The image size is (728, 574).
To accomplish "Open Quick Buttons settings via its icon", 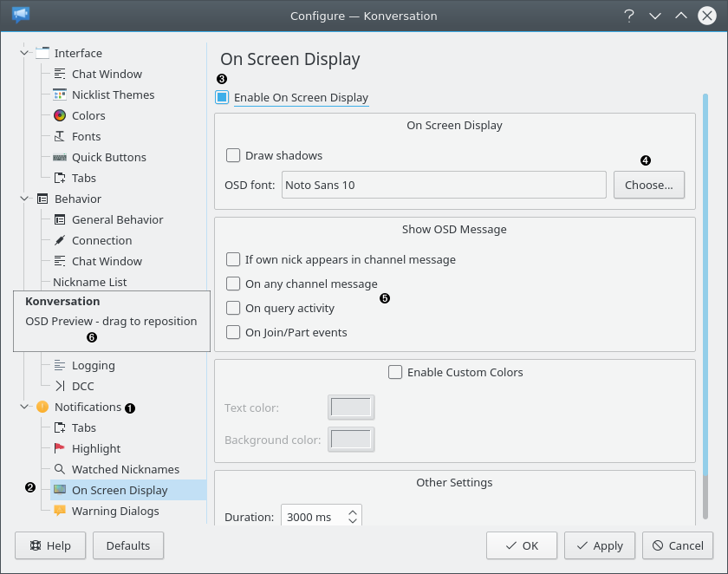I will click(59, 157).
